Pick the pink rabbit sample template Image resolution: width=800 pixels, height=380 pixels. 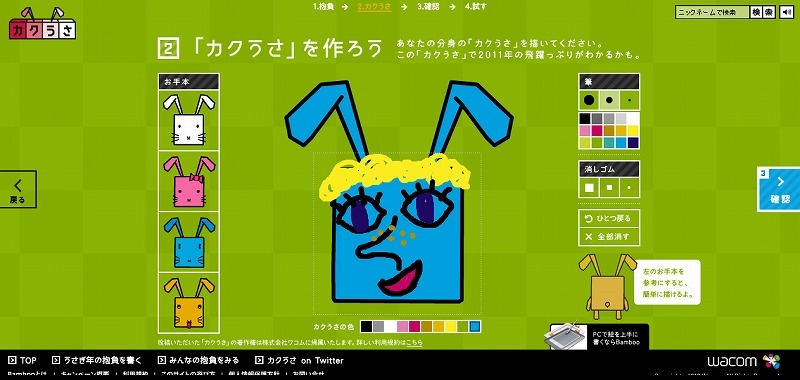(189, 181)
